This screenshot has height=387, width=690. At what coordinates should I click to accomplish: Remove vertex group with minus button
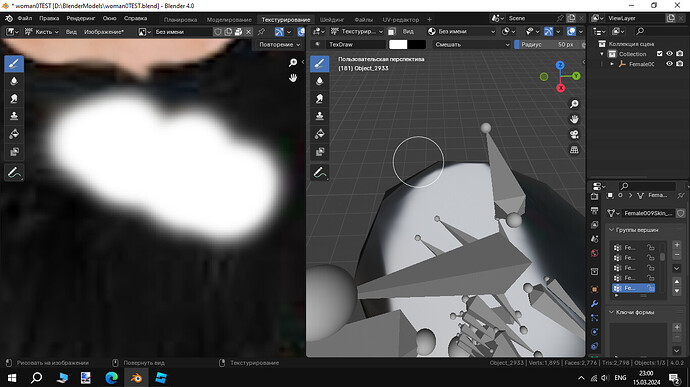[x=677, y=255]
